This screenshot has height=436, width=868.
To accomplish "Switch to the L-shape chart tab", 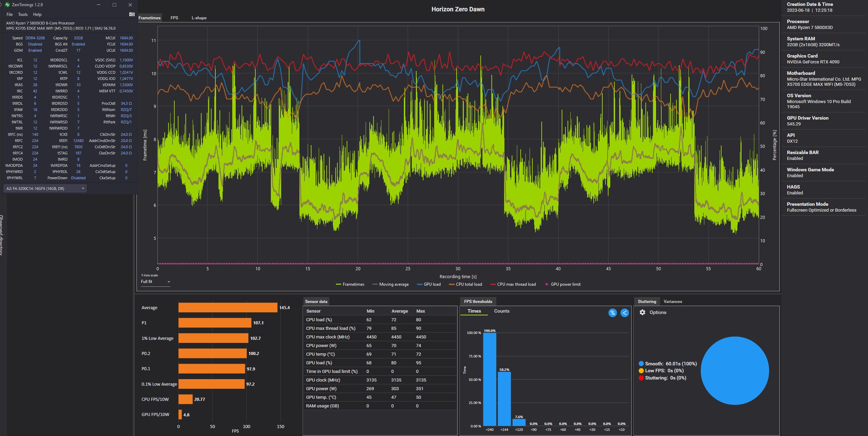I will [199, 18].
